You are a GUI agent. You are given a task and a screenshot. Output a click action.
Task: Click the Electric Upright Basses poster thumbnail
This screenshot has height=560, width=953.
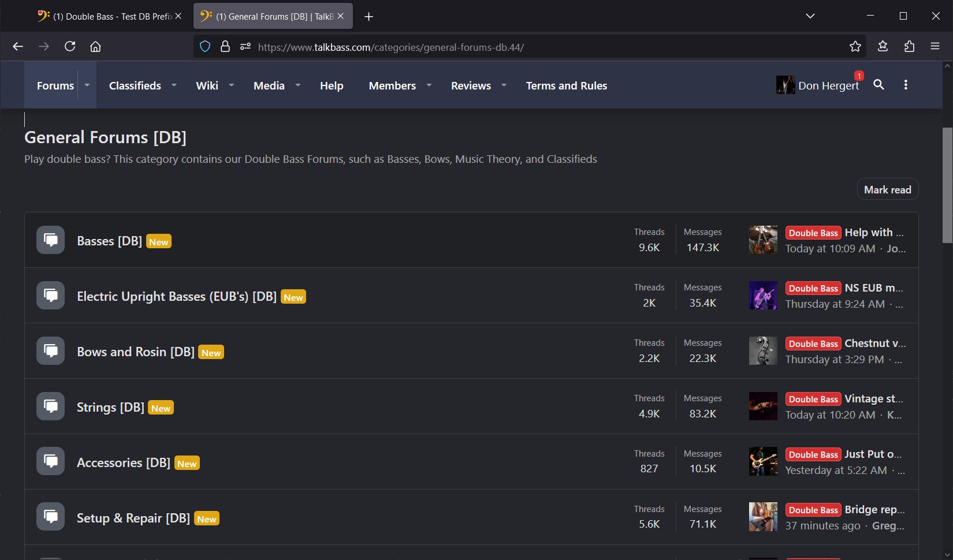tap(763, 295)
